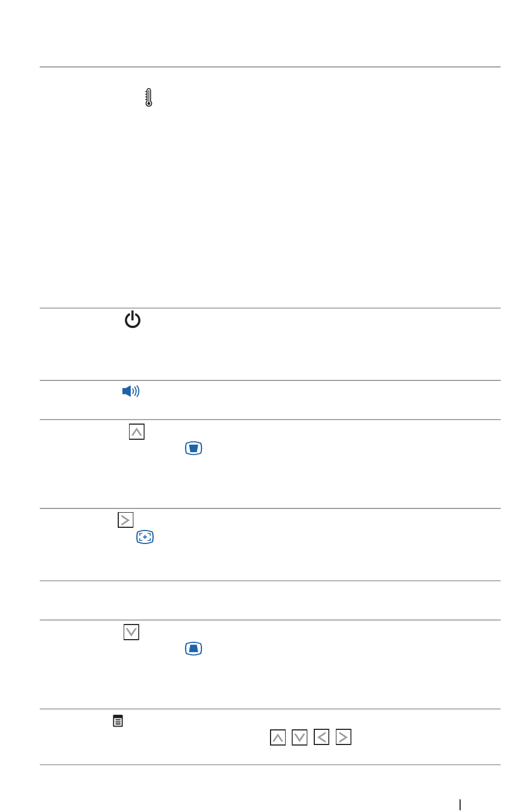Click the divider line directly above power icon
The height and width of the screenshot is (812, 513).
click(x=270, y=308)
